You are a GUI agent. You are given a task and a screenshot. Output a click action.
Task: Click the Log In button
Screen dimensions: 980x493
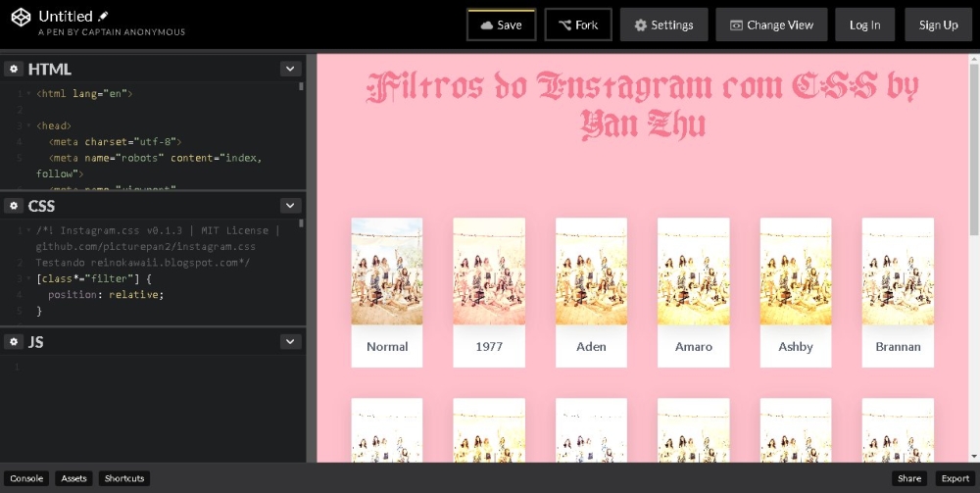864,25
